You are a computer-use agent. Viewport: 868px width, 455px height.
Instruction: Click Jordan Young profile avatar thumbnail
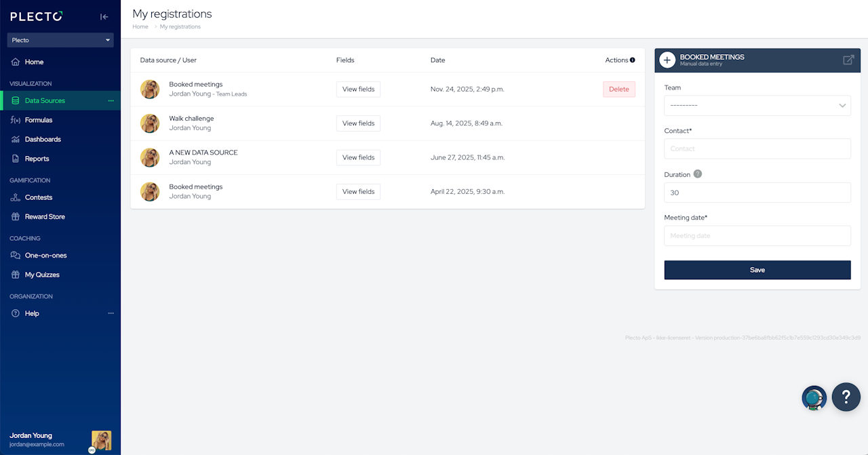click(x=102, y=440)
